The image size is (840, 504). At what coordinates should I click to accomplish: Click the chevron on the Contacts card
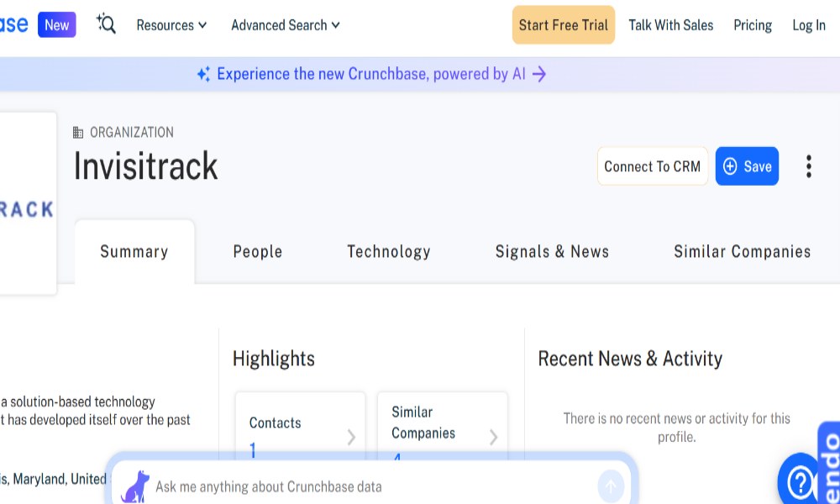[x=351, y=437]
